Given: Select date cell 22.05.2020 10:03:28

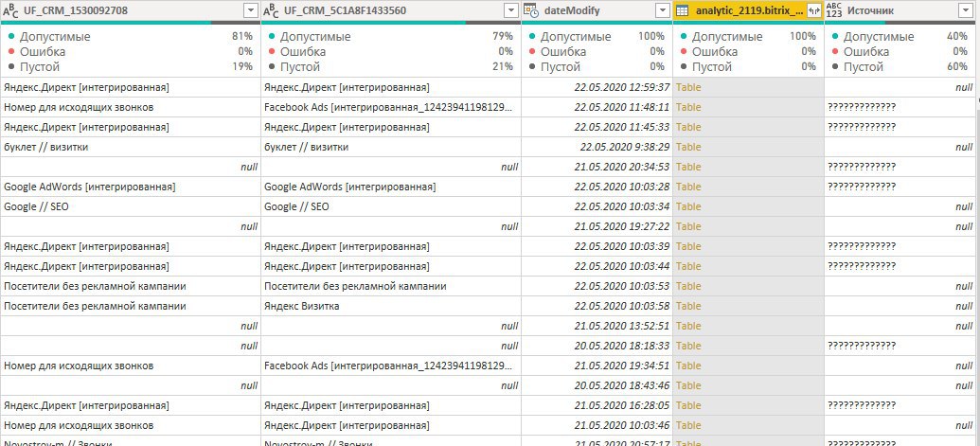Looking at the screenshot, I should point(597,187).
